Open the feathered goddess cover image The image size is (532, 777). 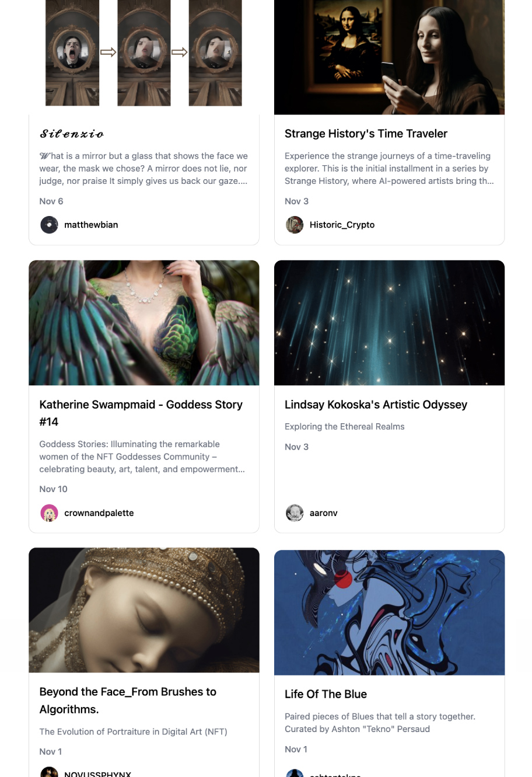click(x=143, y=323)
